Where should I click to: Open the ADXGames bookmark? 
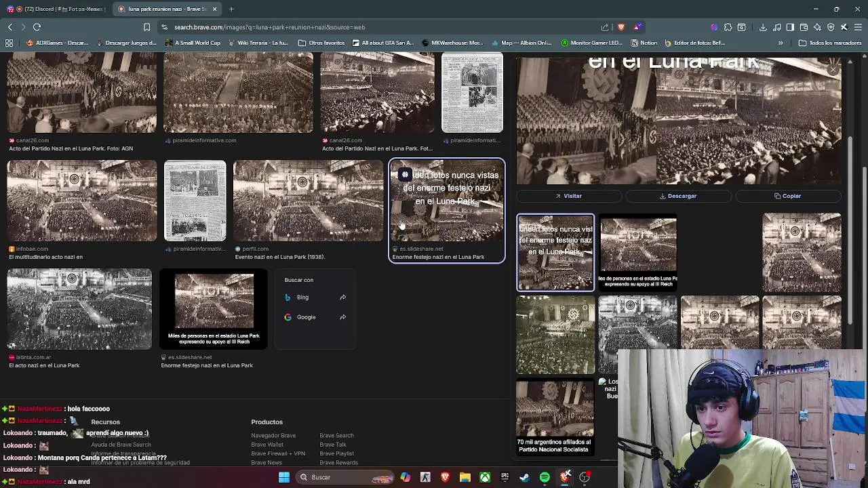(x=58, y=43)
